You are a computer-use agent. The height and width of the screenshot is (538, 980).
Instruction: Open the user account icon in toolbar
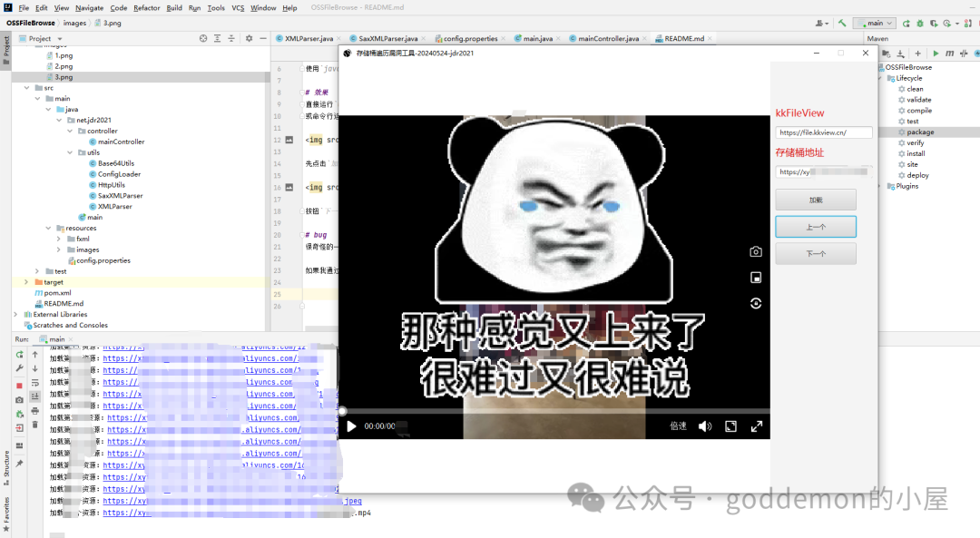(820, 23)
